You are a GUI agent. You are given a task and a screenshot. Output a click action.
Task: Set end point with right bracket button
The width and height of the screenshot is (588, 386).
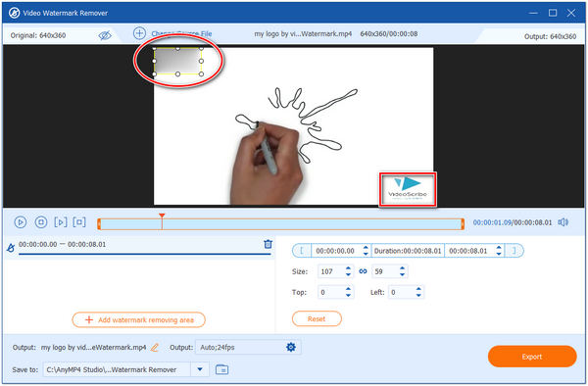[x=514, y=251]
